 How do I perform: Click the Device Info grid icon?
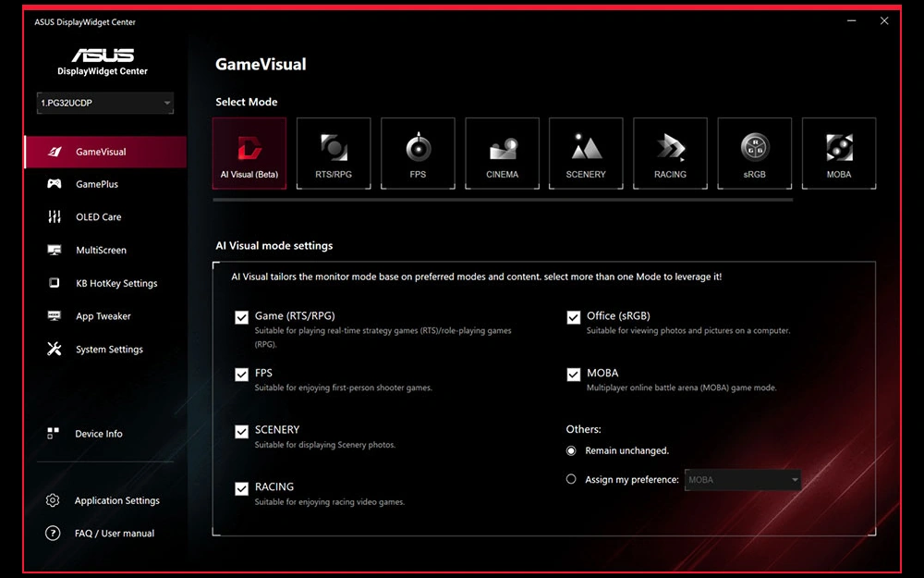click(53, 434)
